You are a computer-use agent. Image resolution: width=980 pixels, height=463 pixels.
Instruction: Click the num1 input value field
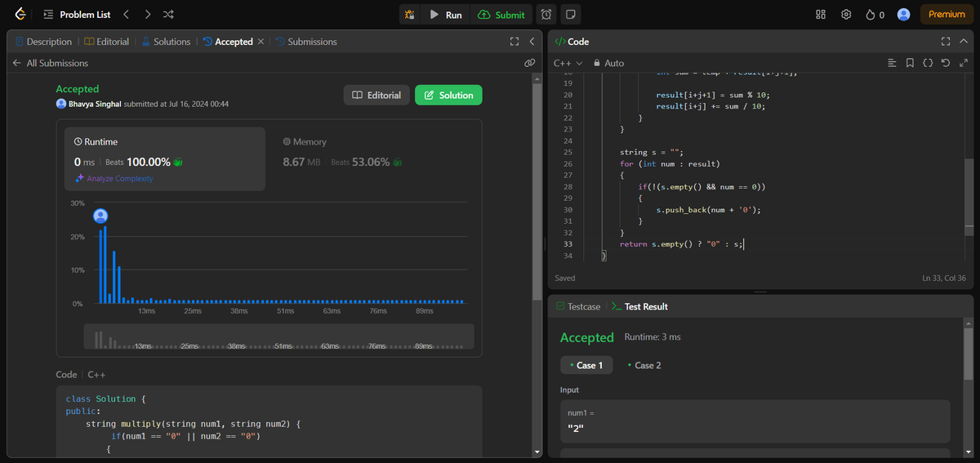click(755, 421)
